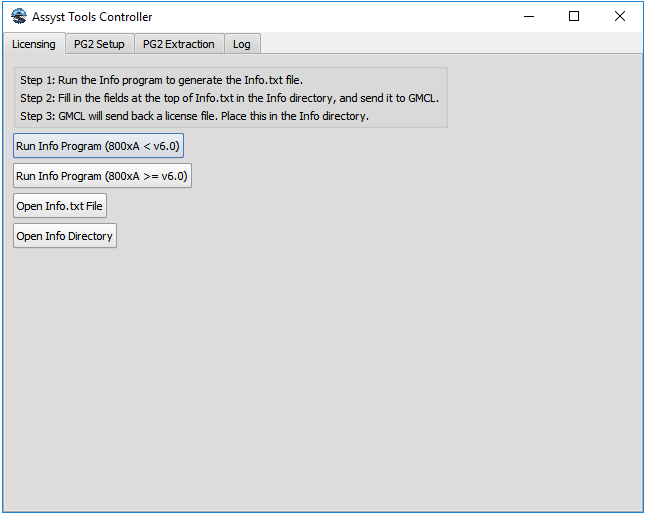Click the Step 3 instruction about license file
646x515 pixels.
tap(194, 116)
